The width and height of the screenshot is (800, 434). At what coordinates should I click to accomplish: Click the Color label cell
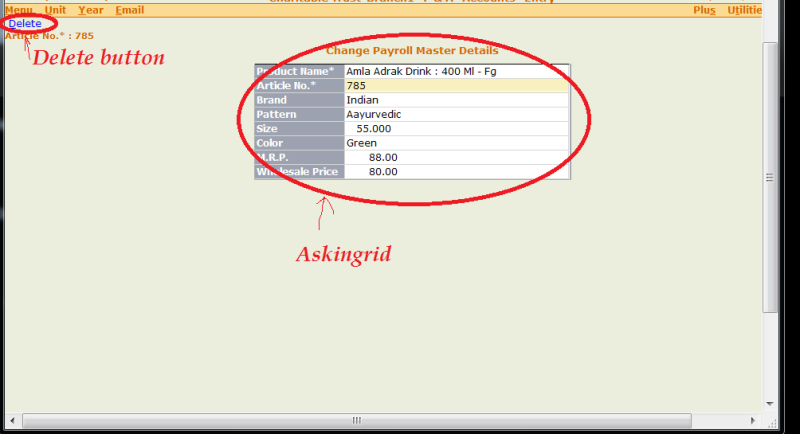click(299, 143)
